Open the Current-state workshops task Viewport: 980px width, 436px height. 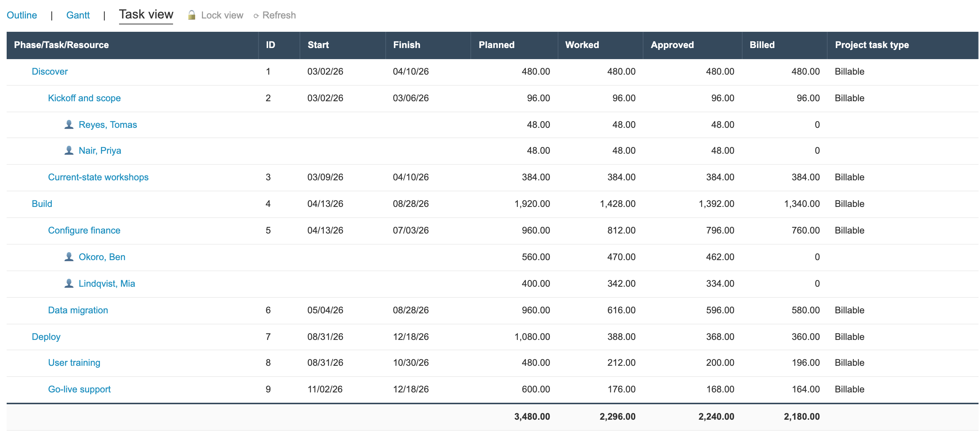(x=98, y=177)
